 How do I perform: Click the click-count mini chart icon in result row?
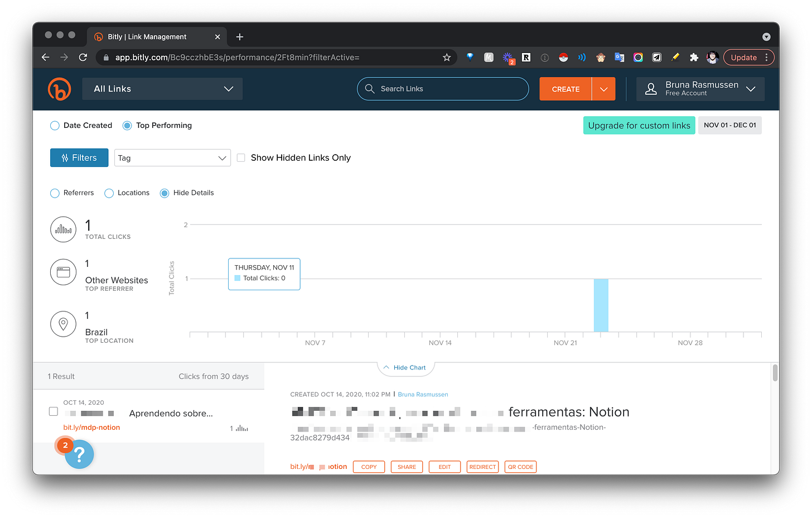[x=242, y=428]
